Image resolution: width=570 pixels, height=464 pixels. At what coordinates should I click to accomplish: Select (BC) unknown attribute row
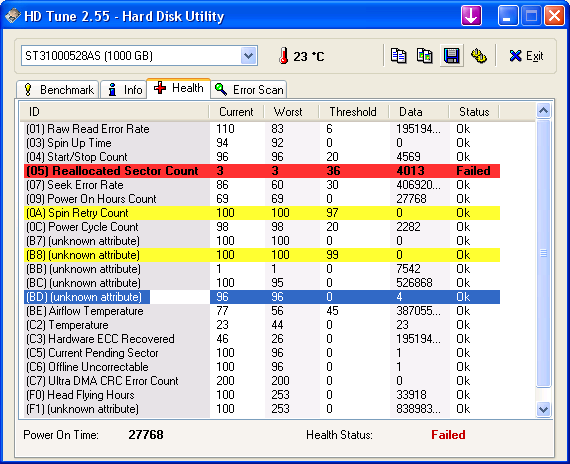click(262, 283)
